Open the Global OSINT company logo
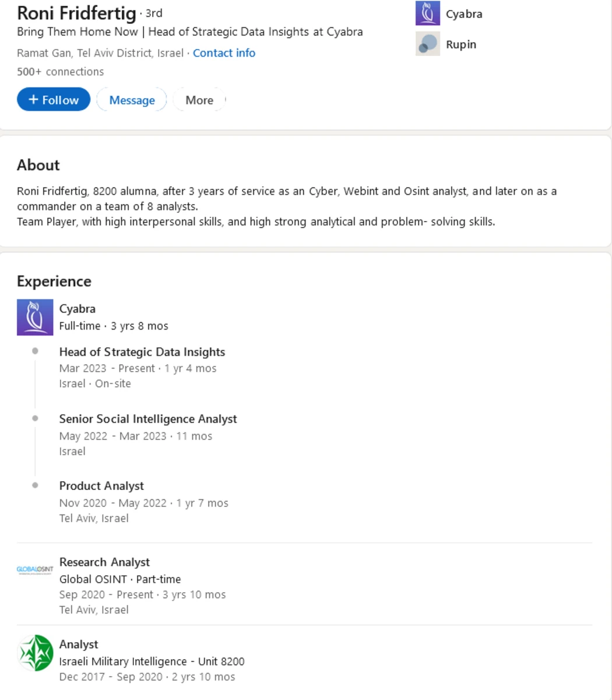This screenshot has width=612, height=700. pyautogui.click(x=35, y=570)
